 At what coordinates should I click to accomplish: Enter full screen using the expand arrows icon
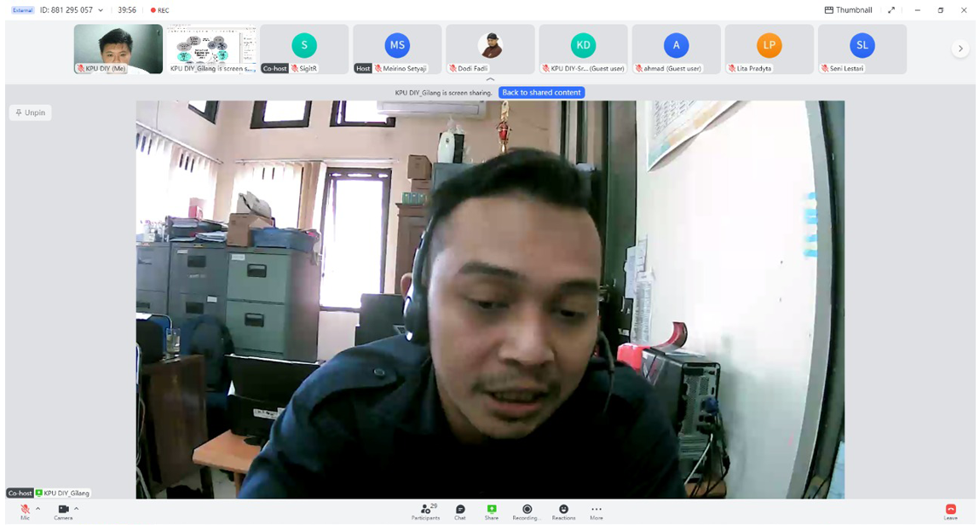pyautogui.click(x=891, y=10)
